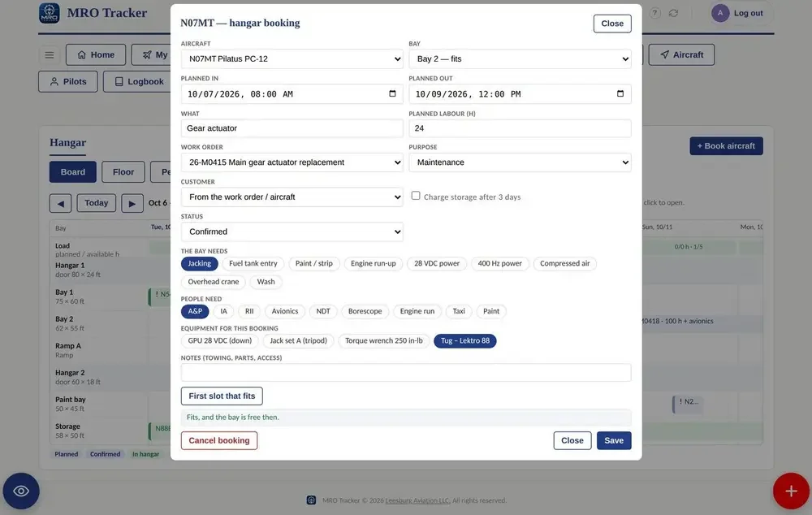Open the Aircraft dropdown

(x=292, y=59)
